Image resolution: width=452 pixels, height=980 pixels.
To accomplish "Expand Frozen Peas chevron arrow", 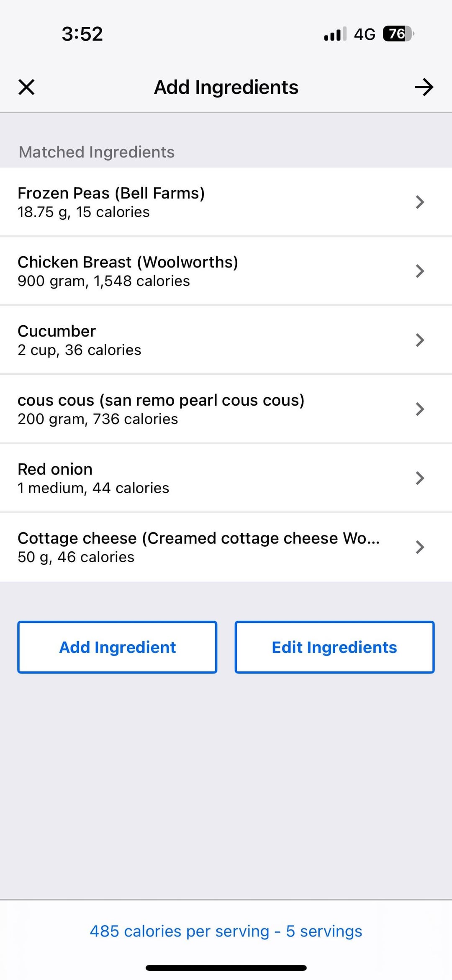I will coord(420,202).
